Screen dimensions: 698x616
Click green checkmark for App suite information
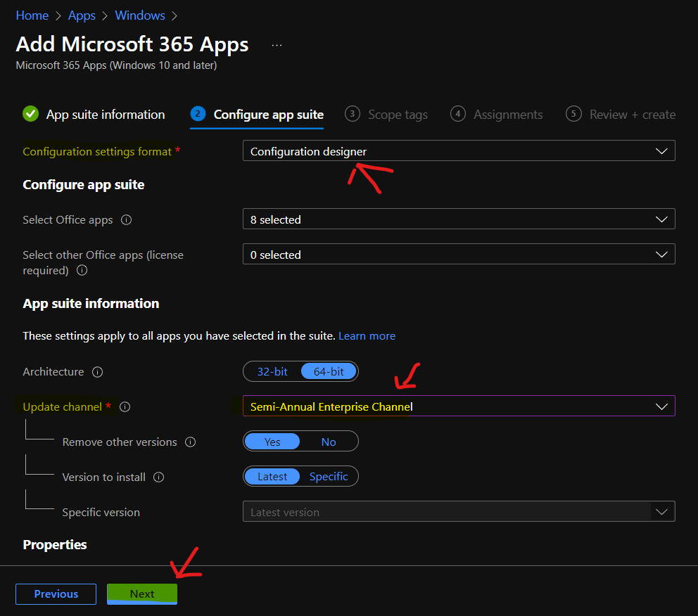pyautogui.click(x=31, y=114)
